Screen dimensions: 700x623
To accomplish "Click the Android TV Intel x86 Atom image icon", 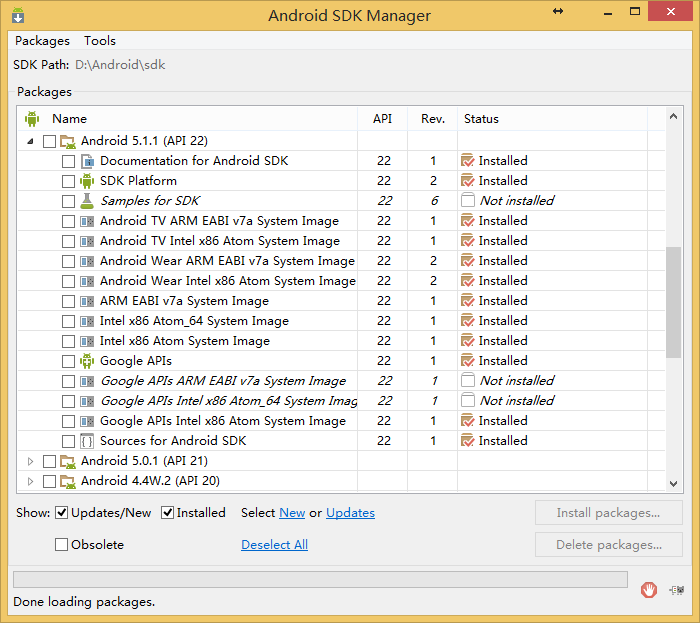I will pyautogui.click(x=87, y=241).
